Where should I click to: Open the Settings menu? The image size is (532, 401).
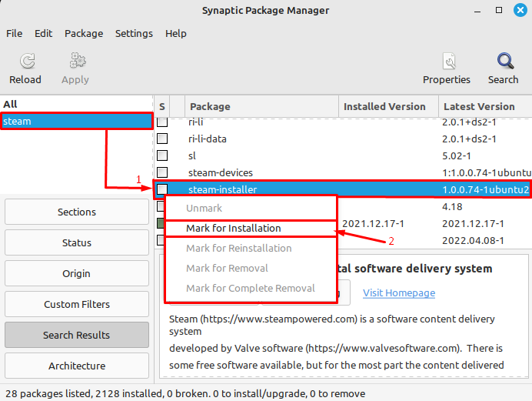pyautogui.click(x=134, y=34)
